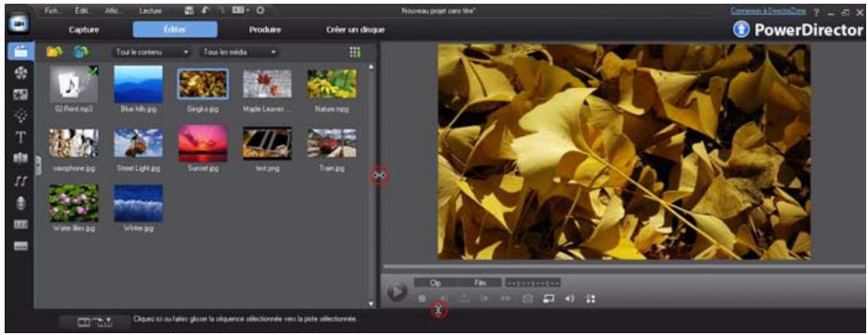Click the Import media folder icon
868x335 pixels.
[x=55, y=52]
